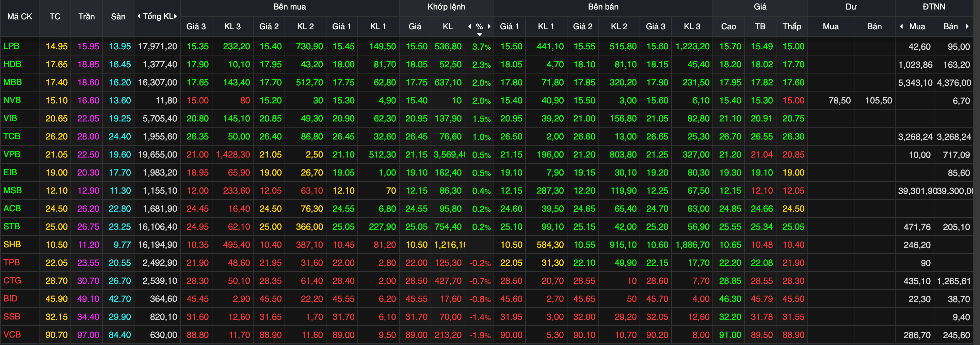Open the LPB stock symbol
The height and width of the screenshot is (345, 980).
point(12,46)
